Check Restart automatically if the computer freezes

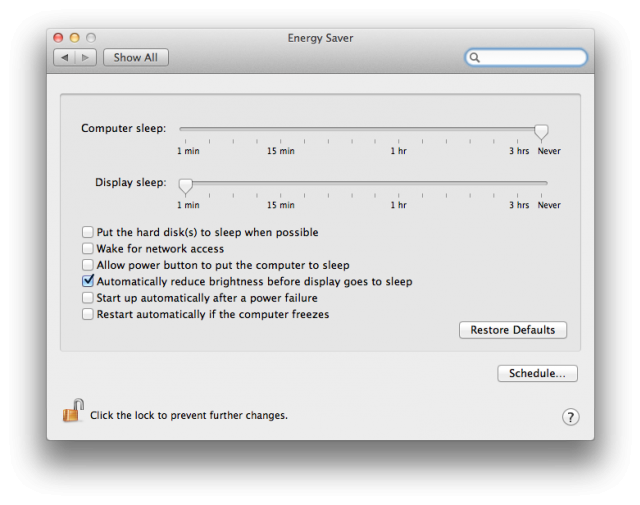pyautogui.click(x=87, y=314)
